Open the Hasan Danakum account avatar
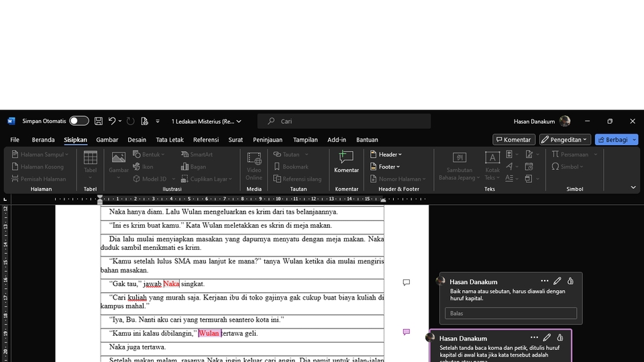Screen dimensions: 644x362 (565, 121)
